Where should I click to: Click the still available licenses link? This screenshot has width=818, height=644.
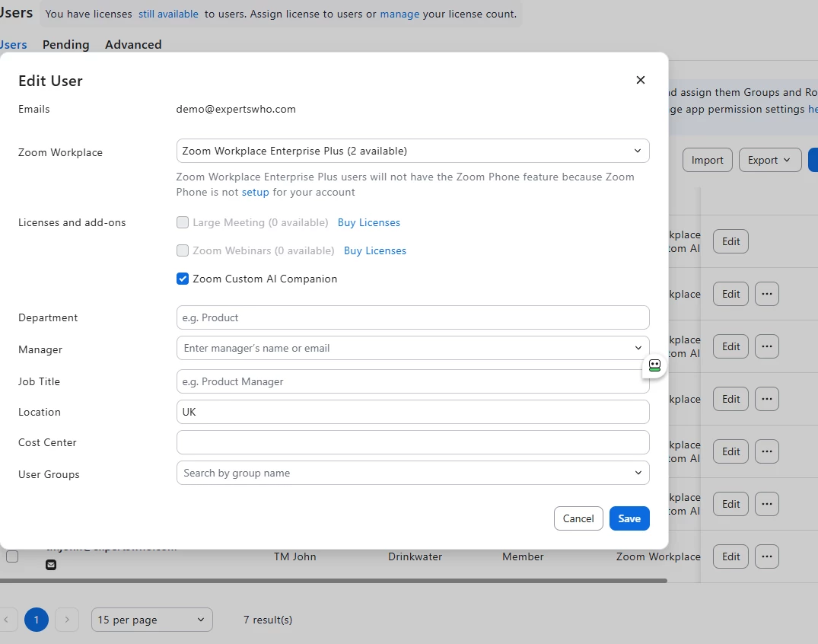[x=168, y=14]
